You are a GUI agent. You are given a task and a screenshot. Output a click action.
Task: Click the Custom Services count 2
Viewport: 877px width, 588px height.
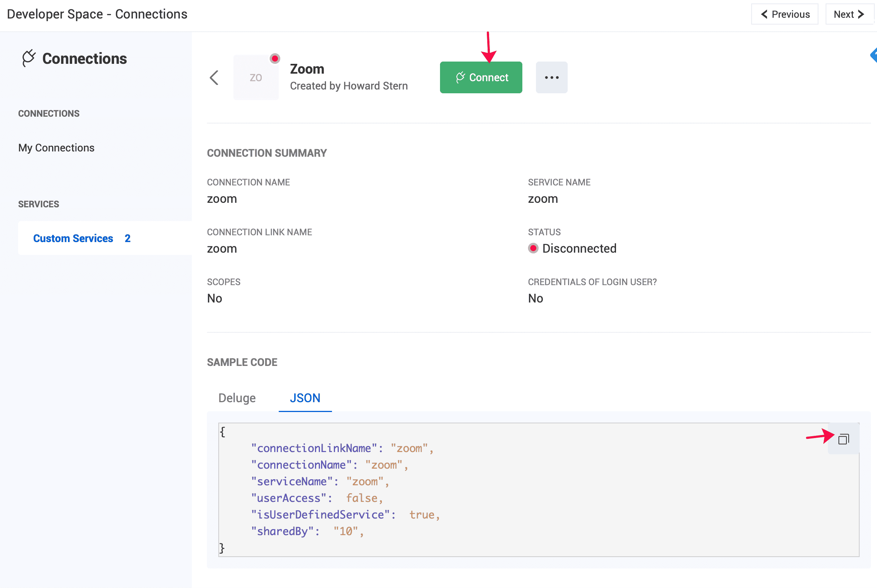pyautogui.click(x=128, y=238)
